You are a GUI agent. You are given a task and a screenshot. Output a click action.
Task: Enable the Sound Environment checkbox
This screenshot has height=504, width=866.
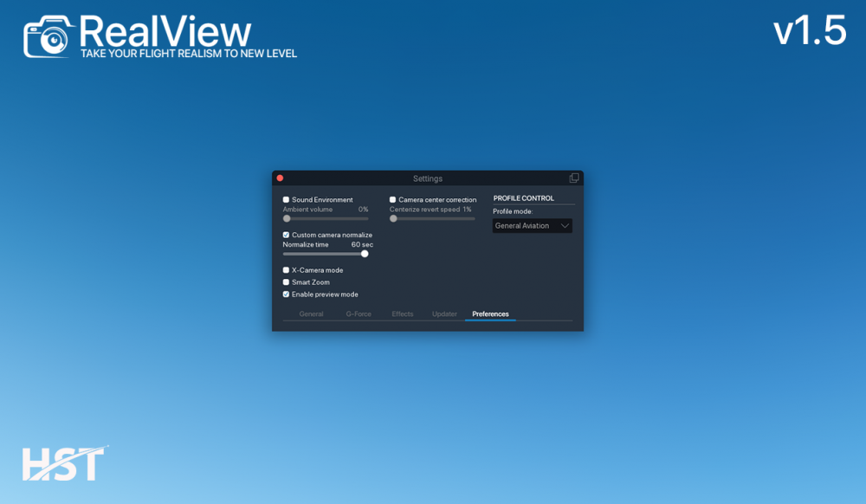point(286,200)
